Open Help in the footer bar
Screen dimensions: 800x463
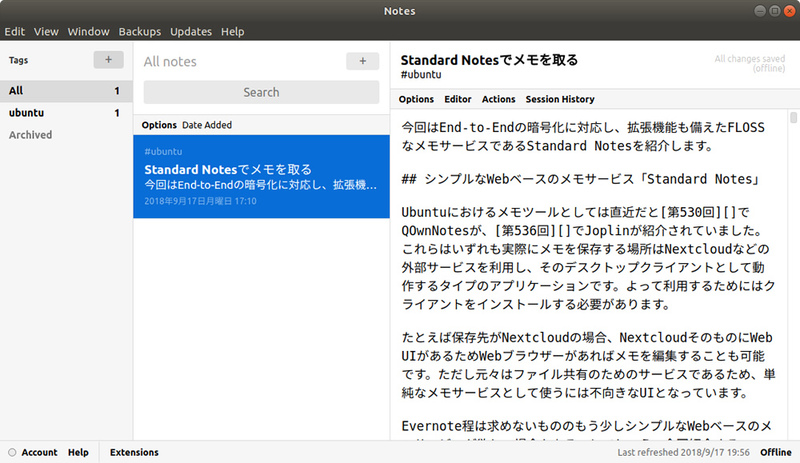[x=78, y=452]
